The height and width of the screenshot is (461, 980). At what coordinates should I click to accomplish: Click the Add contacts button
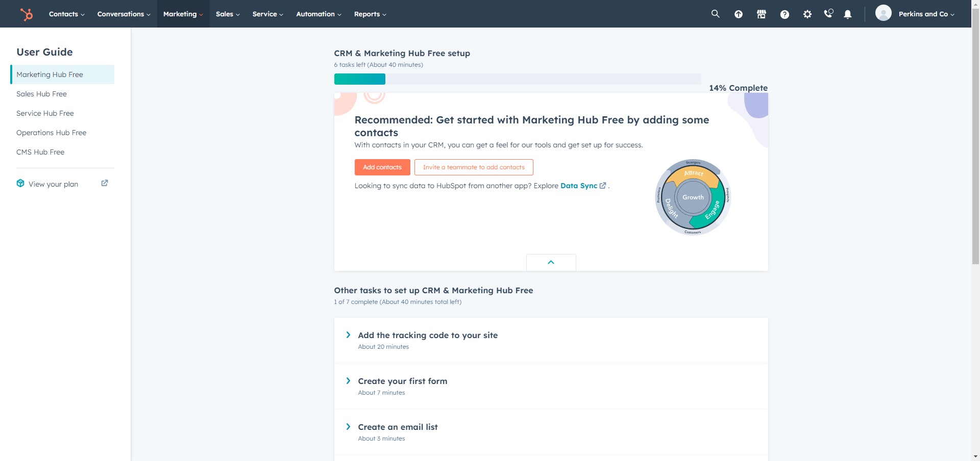(x=382, y=167)
